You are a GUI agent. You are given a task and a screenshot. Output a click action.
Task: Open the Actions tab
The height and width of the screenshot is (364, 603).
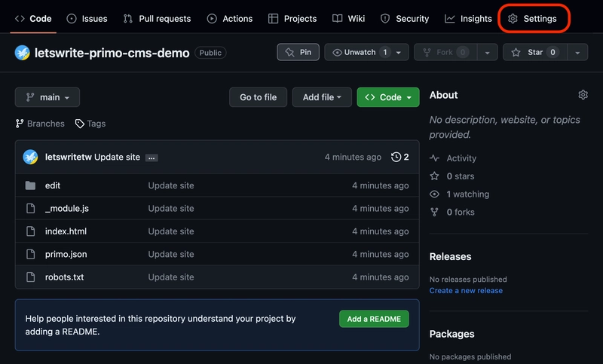(x=230, y=18)
